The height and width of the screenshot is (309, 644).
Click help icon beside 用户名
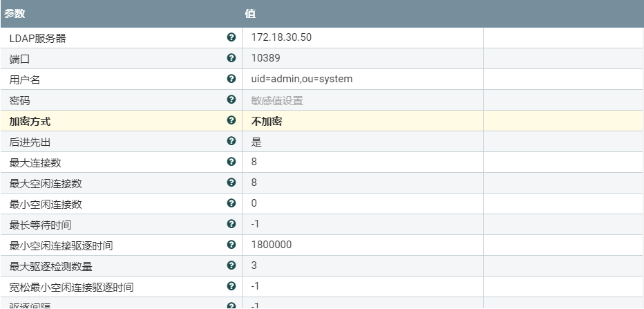pyautogui.click(x=231, y=79)
